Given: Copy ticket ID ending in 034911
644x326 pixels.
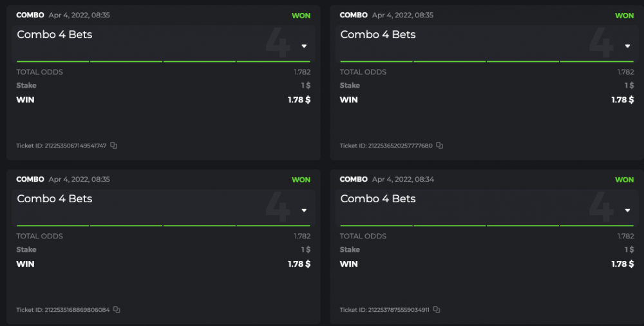Looking at the screenshot, I should coord(437,310).
